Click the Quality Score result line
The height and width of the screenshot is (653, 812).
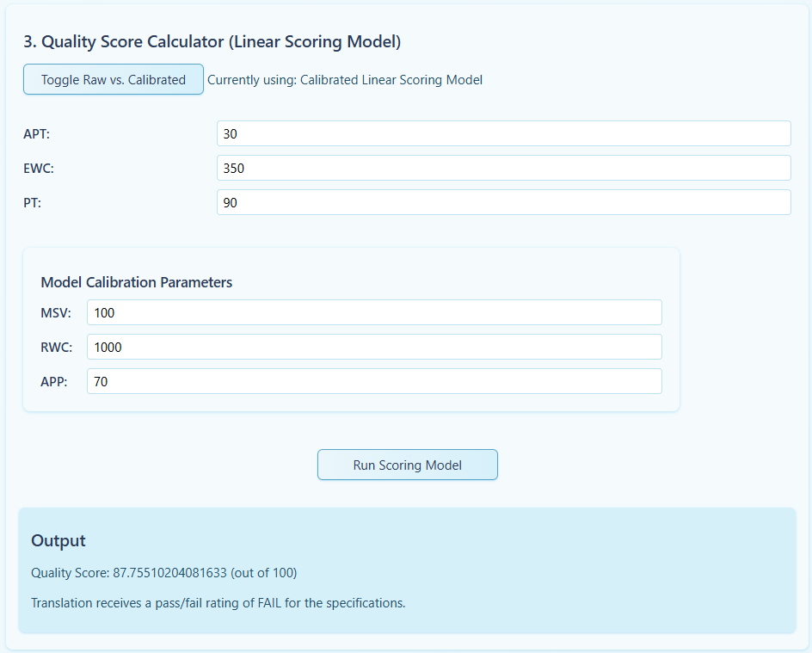163,573
